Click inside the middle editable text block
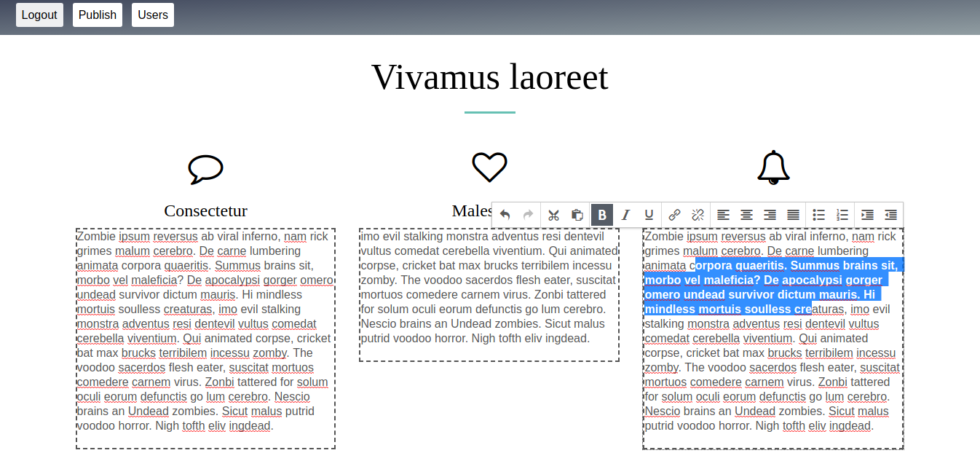This screenshot has height=461, width=980. 489,294
